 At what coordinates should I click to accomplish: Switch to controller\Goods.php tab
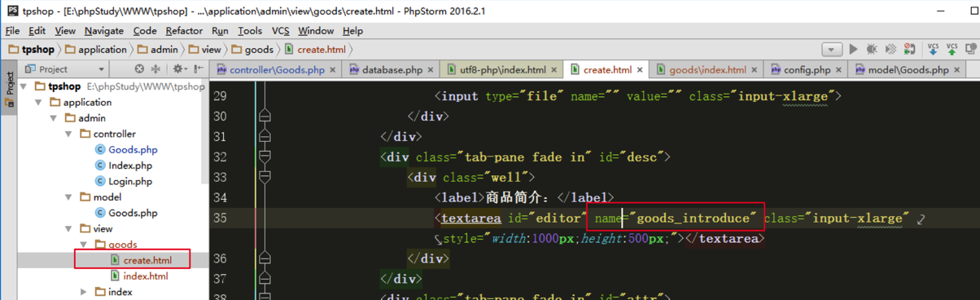click(x=277, y=70)
